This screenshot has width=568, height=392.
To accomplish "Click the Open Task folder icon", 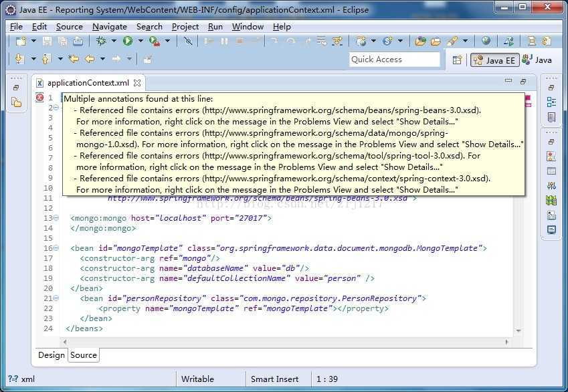I will pyautogui.click(x=436, y=41).
